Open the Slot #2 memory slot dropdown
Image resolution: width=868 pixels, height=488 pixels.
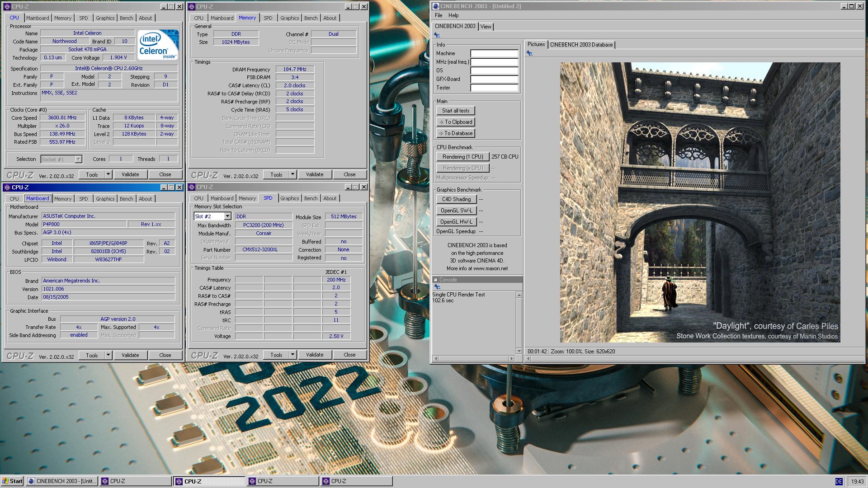(x=227, y=216)
